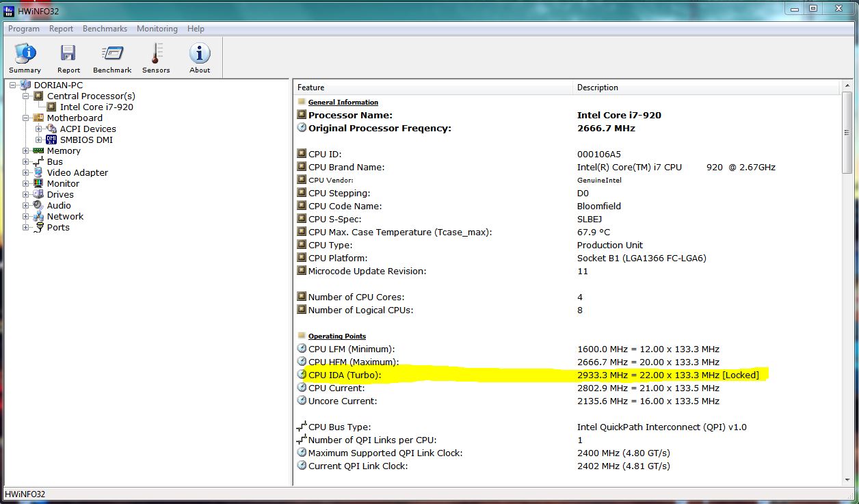The width and height of the screenshot is (859, 504).
Task: Click the ACPI Devices icon
Action: coord(51,129)
